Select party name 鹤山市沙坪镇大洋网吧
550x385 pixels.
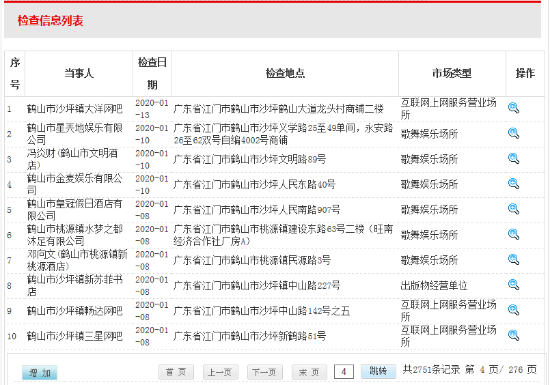pos(75,109)
